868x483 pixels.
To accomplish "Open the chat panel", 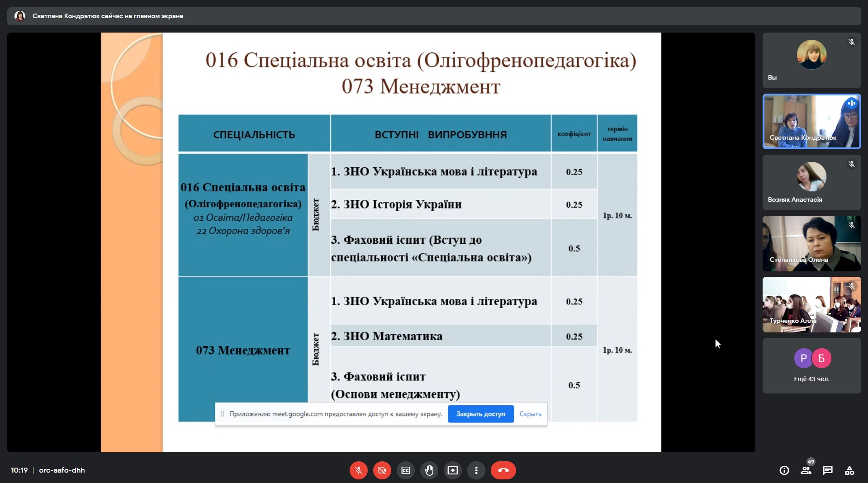I will (828, 470).
